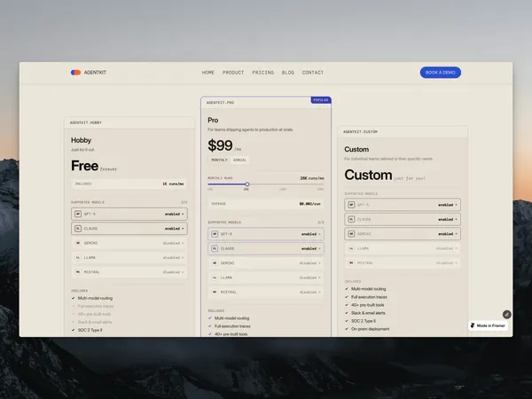Click the Monthly Runs slider track near the 100K mark
Image resolution: width=532 pixels, height=399 pixels.
pyautogui.click(x=283, y=184)
